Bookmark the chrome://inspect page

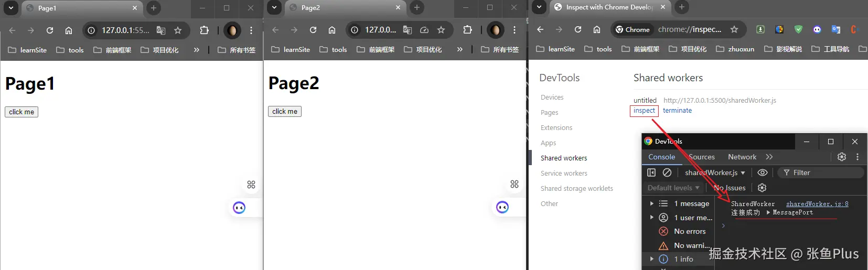point(734,29)
